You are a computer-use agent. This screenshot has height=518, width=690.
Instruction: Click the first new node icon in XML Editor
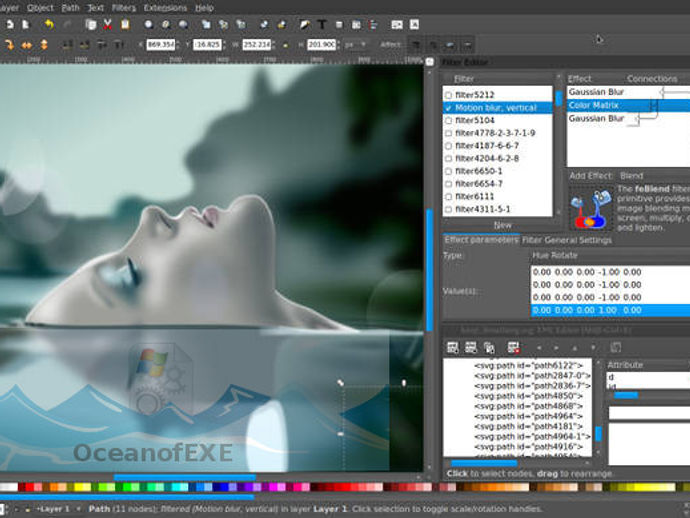click(x=452, y=347)
